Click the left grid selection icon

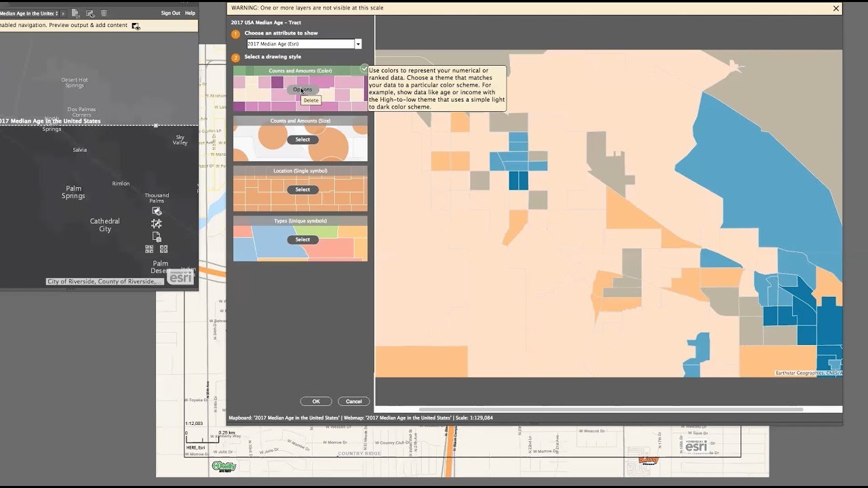tap(150, 249)
